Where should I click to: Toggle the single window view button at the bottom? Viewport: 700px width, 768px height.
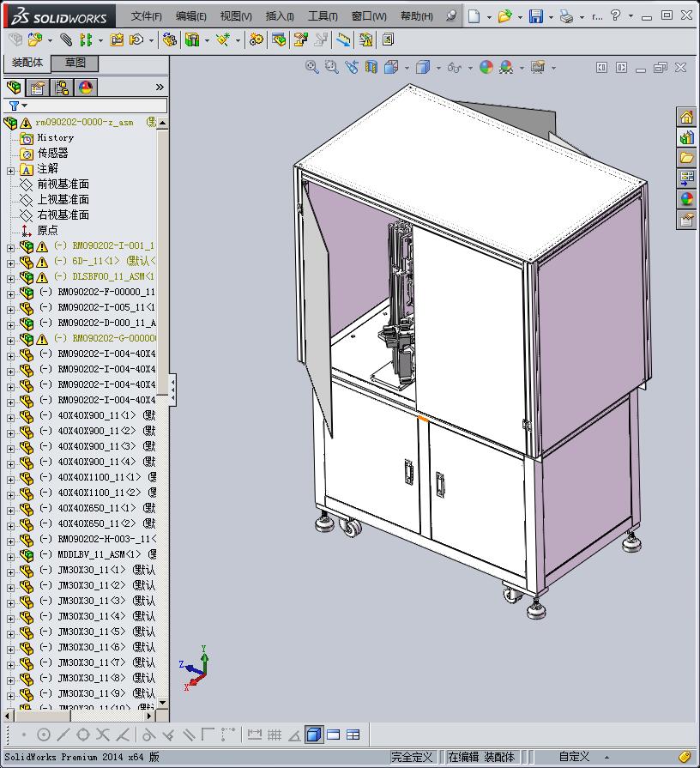click(334, 735)
